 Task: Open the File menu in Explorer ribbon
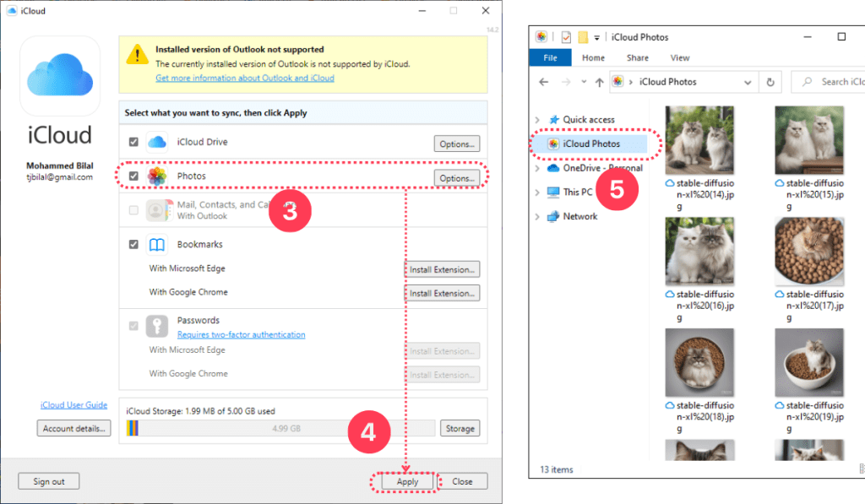(551, 57)
